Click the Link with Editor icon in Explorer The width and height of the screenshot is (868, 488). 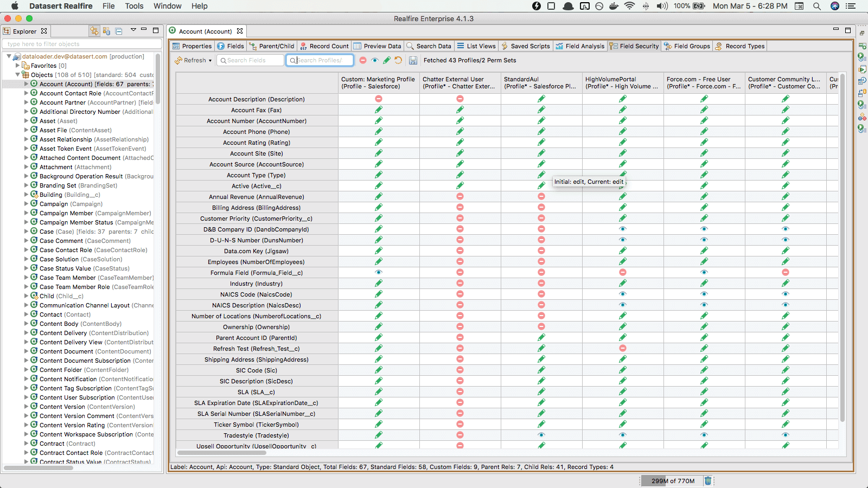pyautogui.click(x=94, y=31)
